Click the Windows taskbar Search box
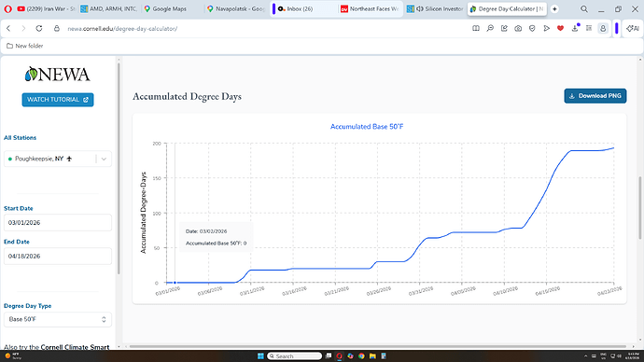This screenshot has width=644, height=362. [295, 355]
